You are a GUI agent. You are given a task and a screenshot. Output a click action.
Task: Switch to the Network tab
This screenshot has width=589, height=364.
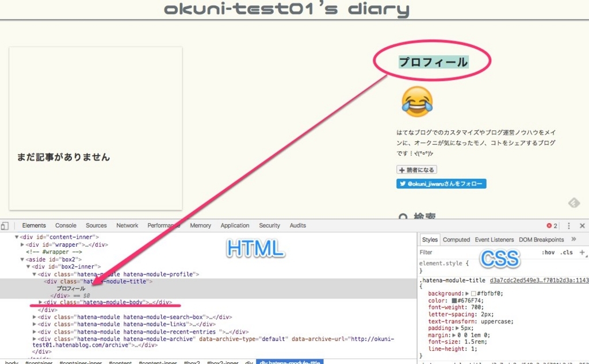[x=127, y=226]
